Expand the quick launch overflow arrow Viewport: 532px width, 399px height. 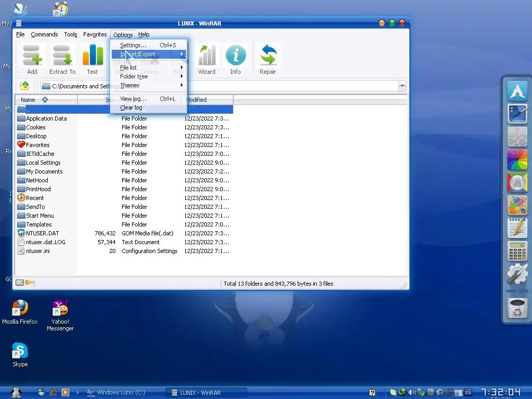78,392
